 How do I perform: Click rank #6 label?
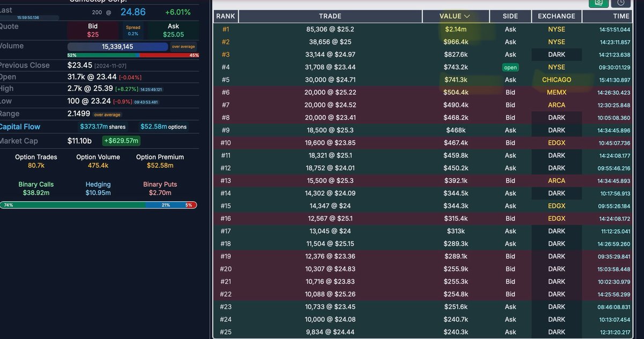(225, 92)
